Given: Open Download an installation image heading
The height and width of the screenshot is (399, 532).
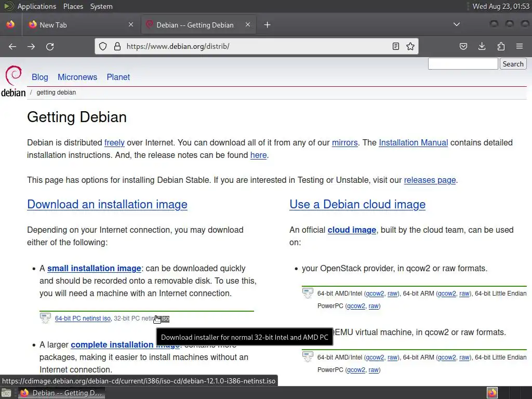Looking at the screenshot, I should pos(107,204).
